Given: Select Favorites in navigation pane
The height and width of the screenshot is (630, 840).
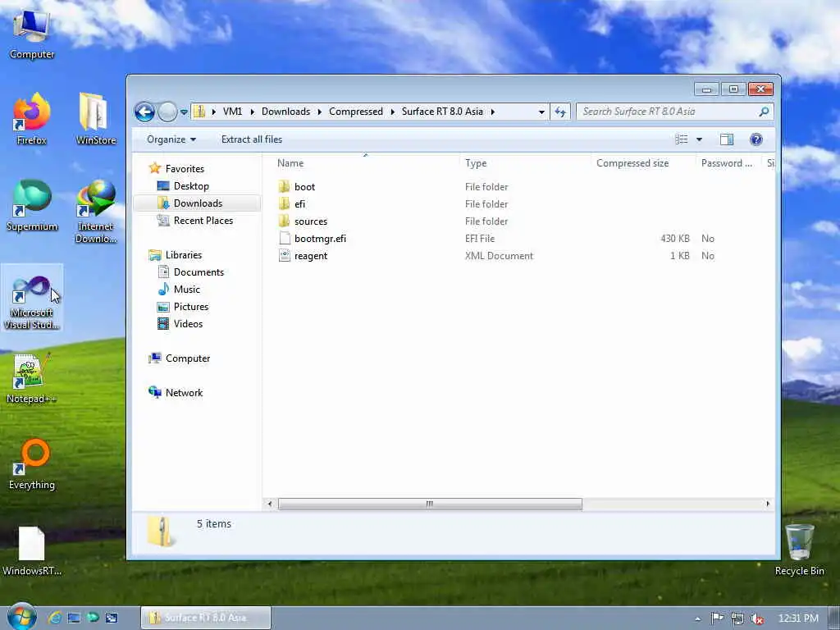Looking at the screenshot, I should pos(185,168).
